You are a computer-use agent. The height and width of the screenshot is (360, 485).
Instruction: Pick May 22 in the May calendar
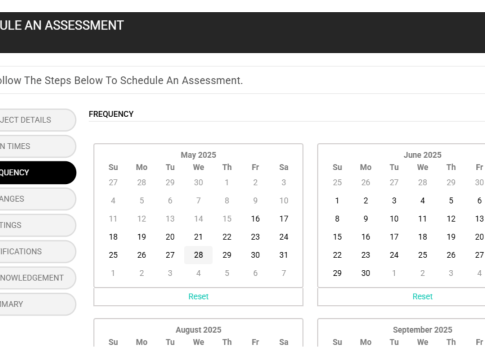(x=227, y=237)
